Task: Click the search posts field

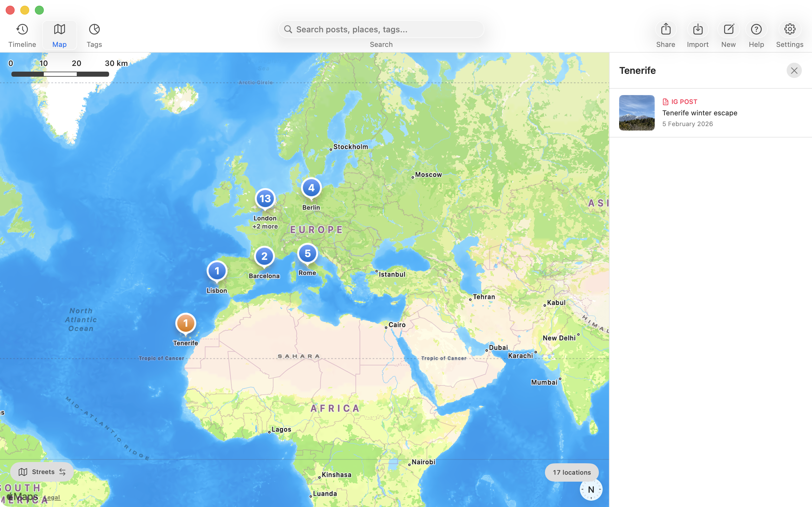Action: coord(381,29)
